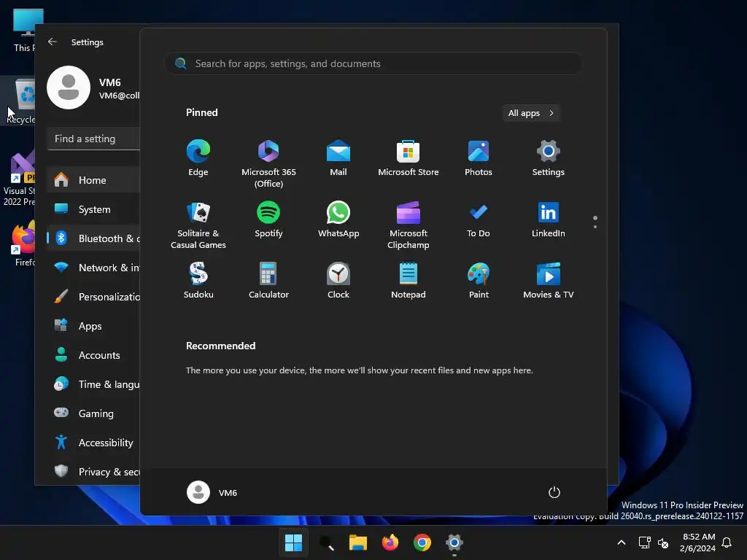Go to next page of pinned apps
The width and height of the screenshot is (747, 560).
click(x=595, y=227)
